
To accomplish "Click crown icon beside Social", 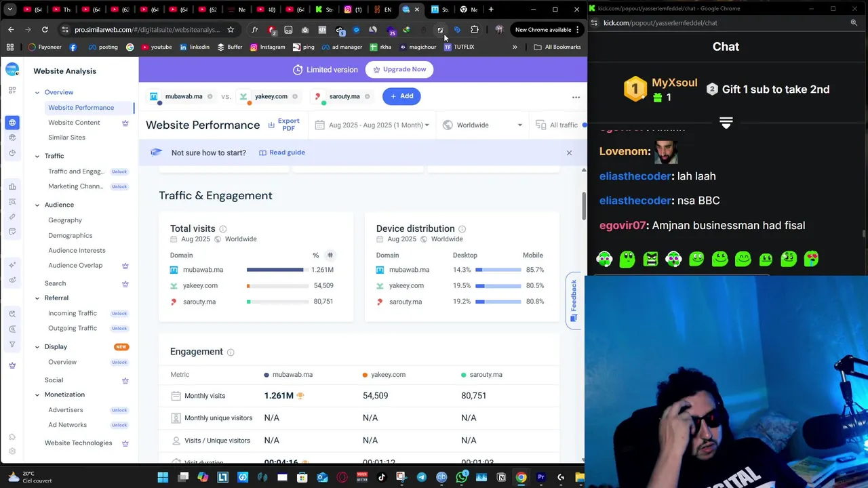I will (x=125, y=380).
